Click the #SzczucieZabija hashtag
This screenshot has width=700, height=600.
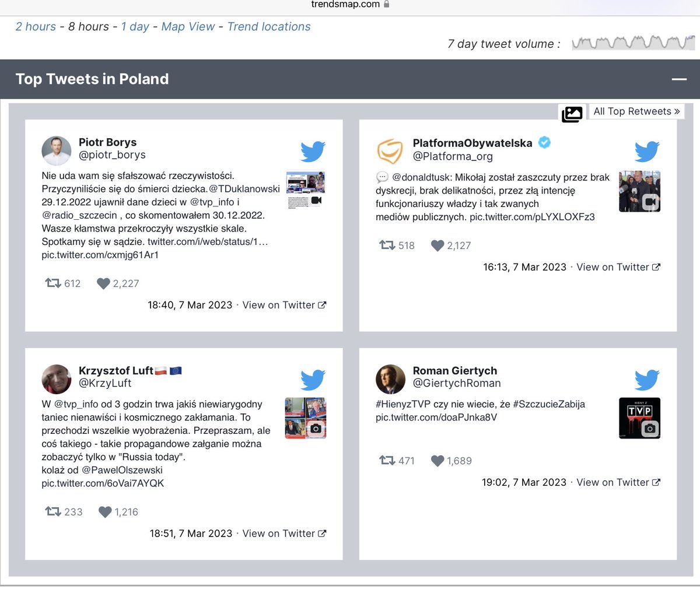click(549, 404)
